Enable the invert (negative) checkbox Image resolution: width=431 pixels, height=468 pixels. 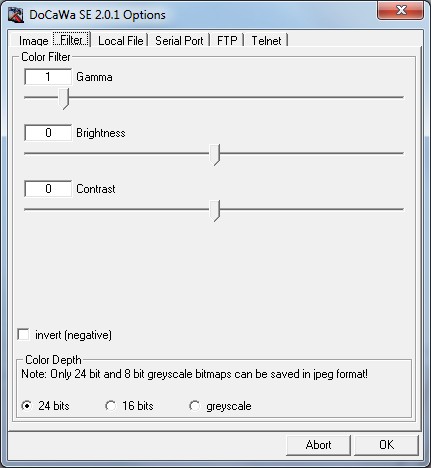pyautogui.click(x=23, y=335)
